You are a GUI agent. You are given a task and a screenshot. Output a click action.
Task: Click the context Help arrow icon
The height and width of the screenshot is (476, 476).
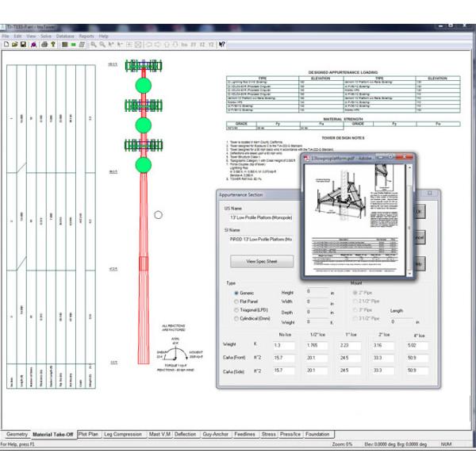(221, 44)
